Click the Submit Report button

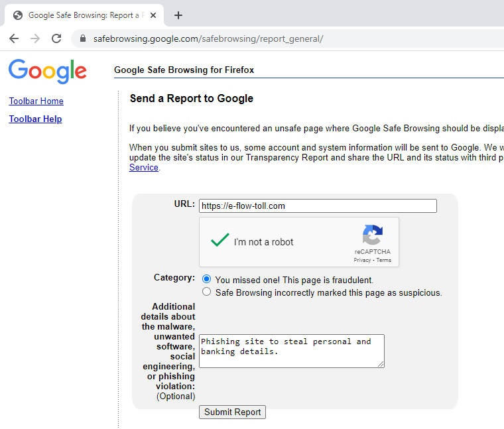[232, 412]
